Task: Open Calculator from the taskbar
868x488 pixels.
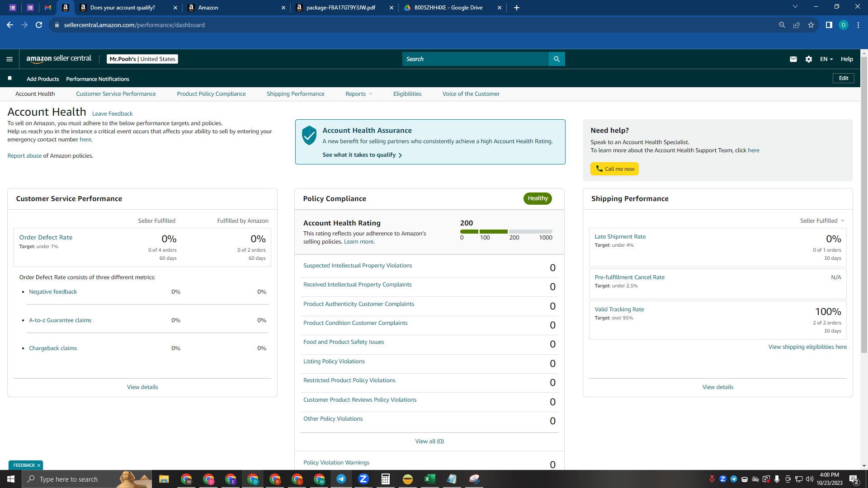Action: point(386,479)
